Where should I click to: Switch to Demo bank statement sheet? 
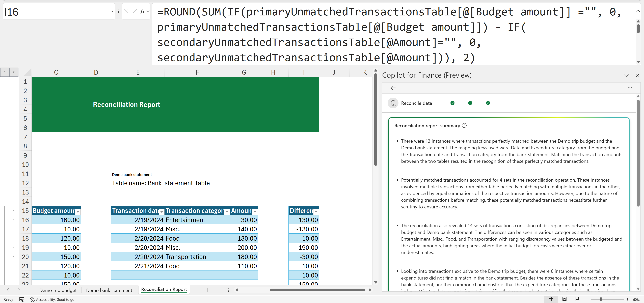(x=109, y=290)
